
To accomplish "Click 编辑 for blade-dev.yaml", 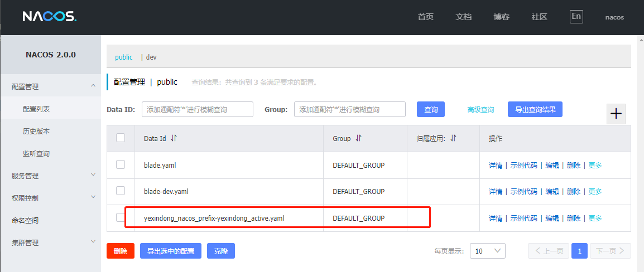I will point(552,192).
